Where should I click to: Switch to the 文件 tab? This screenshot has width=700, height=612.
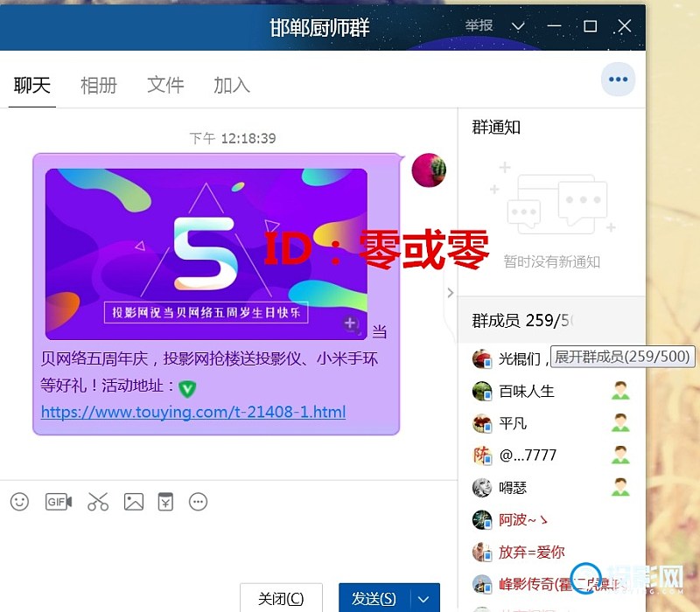(165, 85)
